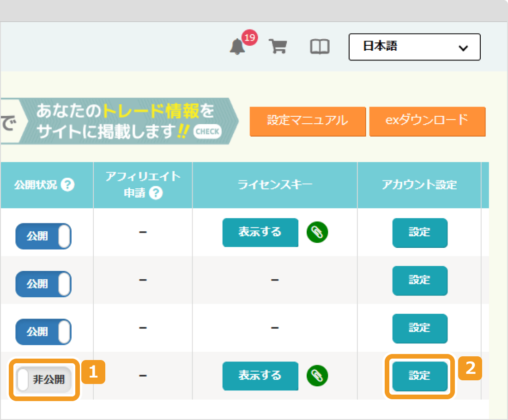Switch the third row 公開 toggle
The image size is (508, 420).
[x=43, y=331]
